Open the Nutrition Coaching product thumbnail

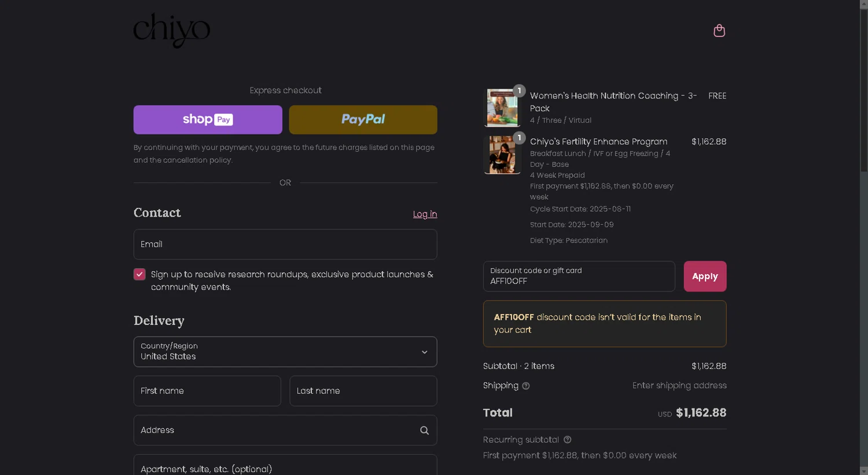[502, 108]
